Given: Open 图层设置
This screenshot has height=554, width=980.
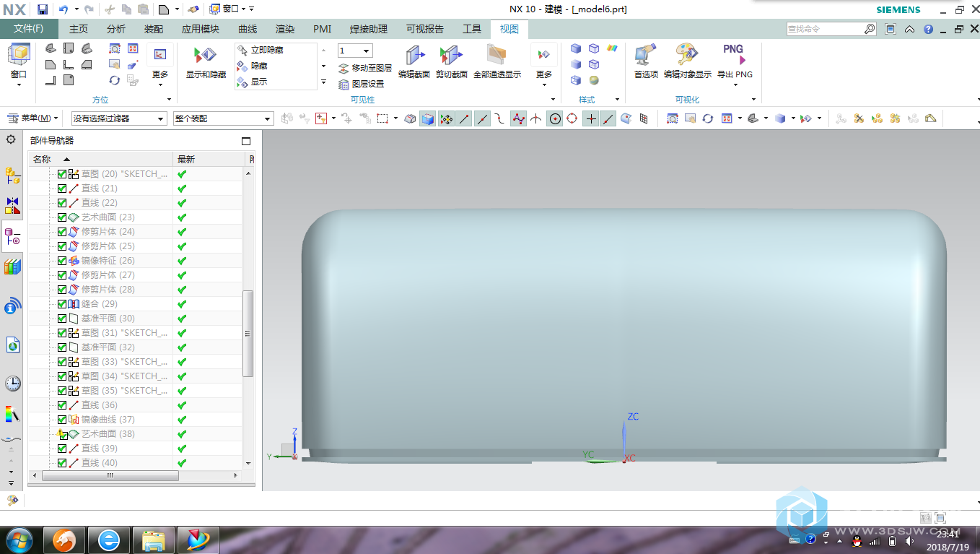Looking at the screenshot, I should tap(361, 84).
